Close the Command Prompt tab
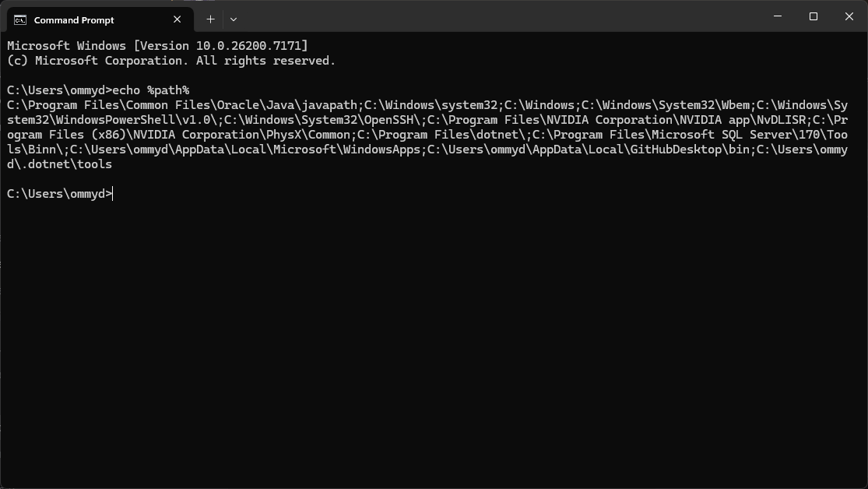 (x=177, y=19)
